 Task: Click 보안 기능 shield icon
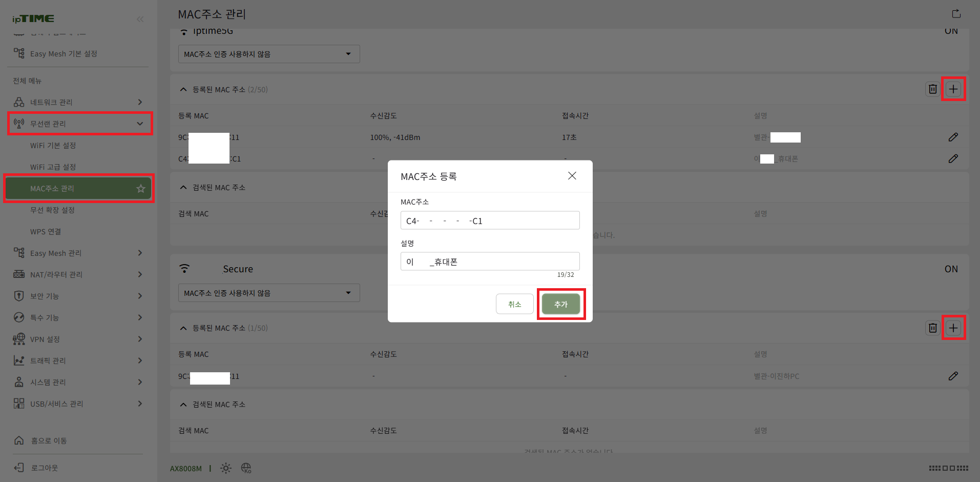[19, 296]
